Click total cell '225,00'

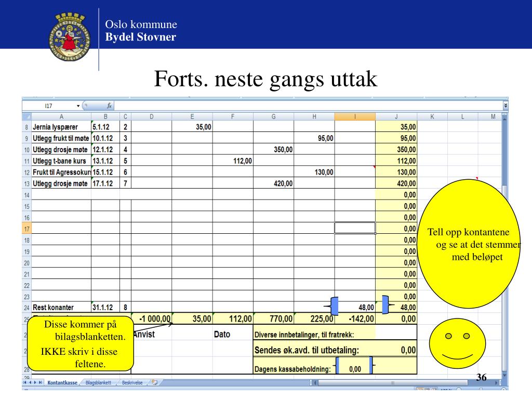click(314, 318)
